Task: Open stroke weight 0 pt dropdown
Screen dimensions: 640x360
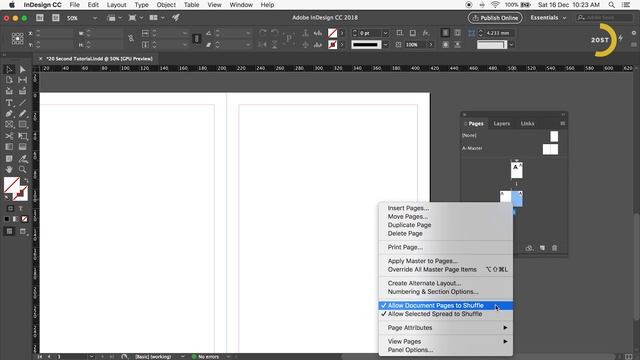Action: point(385,33)
